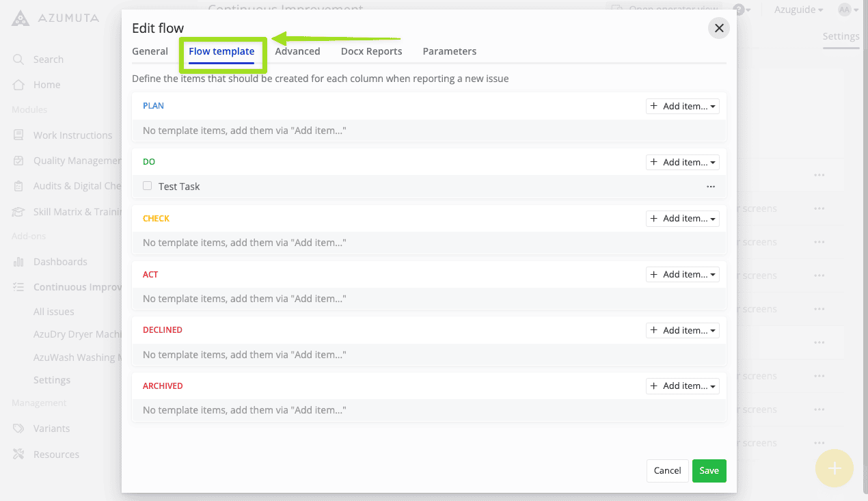This screenshot has height=501, width=868.
Task: Close the Edit flow dialog with X
Action: [718, 28]
